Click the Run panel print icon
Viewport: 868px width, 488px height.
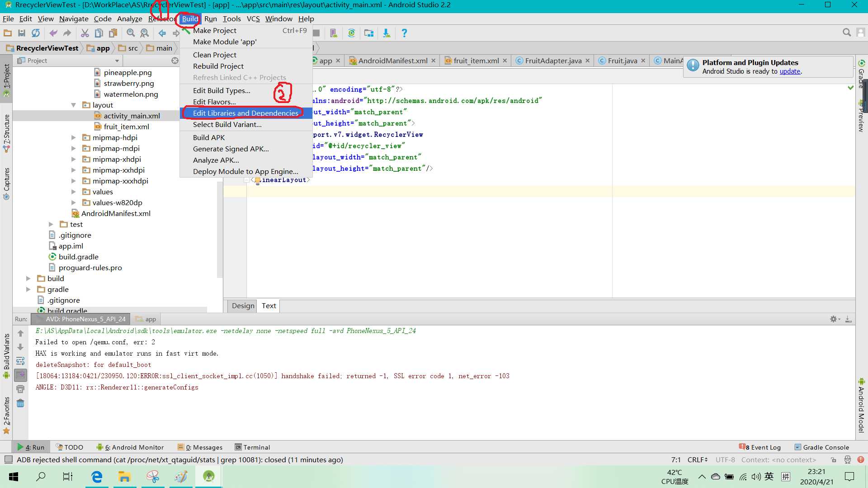[20, 389]
